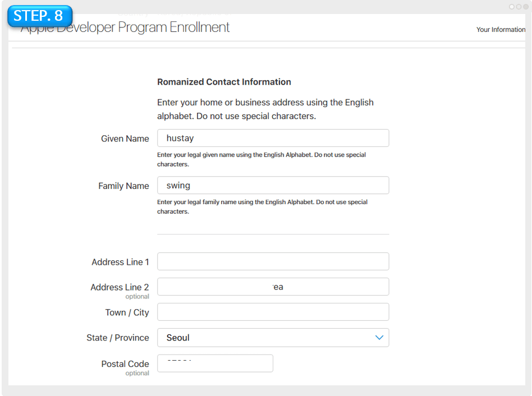Click the Town / City input box
This screenshot has width=532, height=396.
(273, 312)
